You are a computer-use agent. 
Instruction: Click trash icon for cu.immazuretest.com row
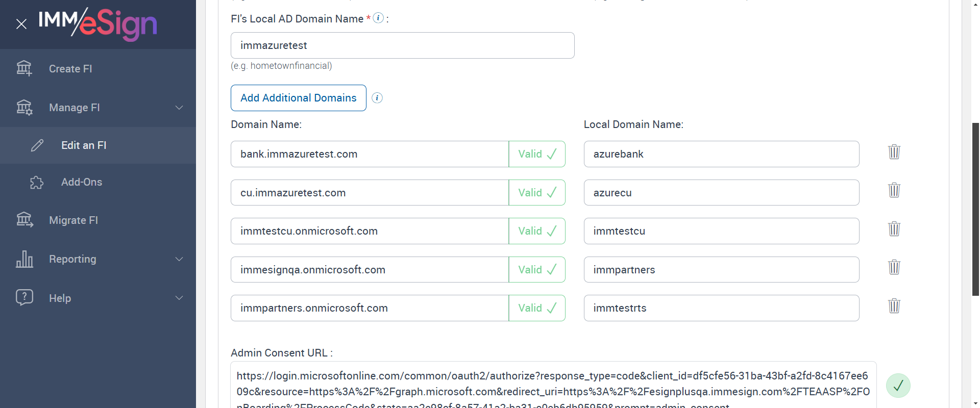pos(894,190)
